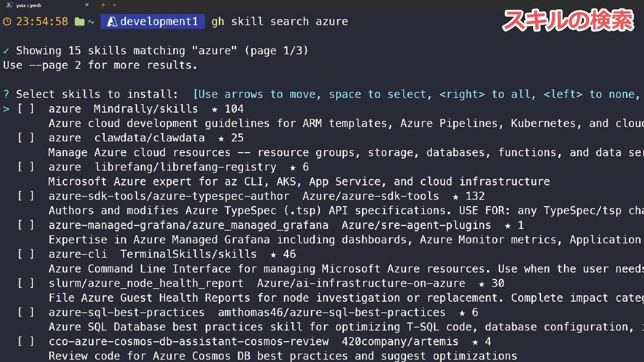644x362 pixels.
Task: Click the green checkmark beside Showing 15 skills
Action: (x=6, y=51)
